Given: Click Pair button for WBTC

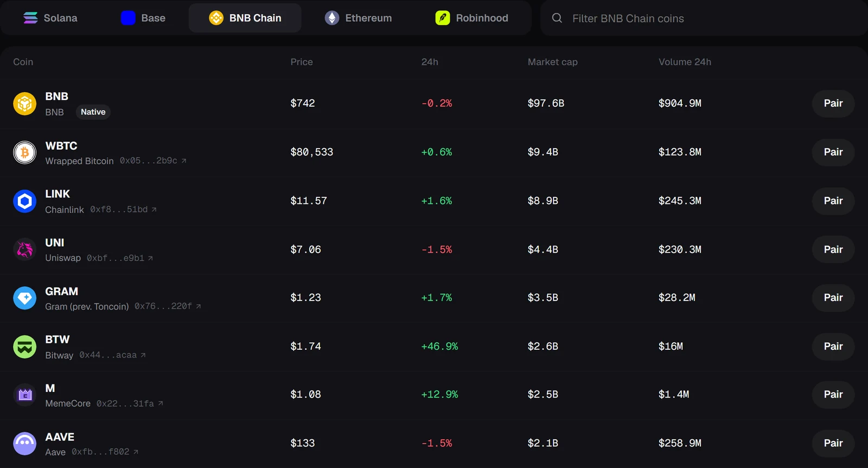Looking at the screenshot, I should (833, 152).
